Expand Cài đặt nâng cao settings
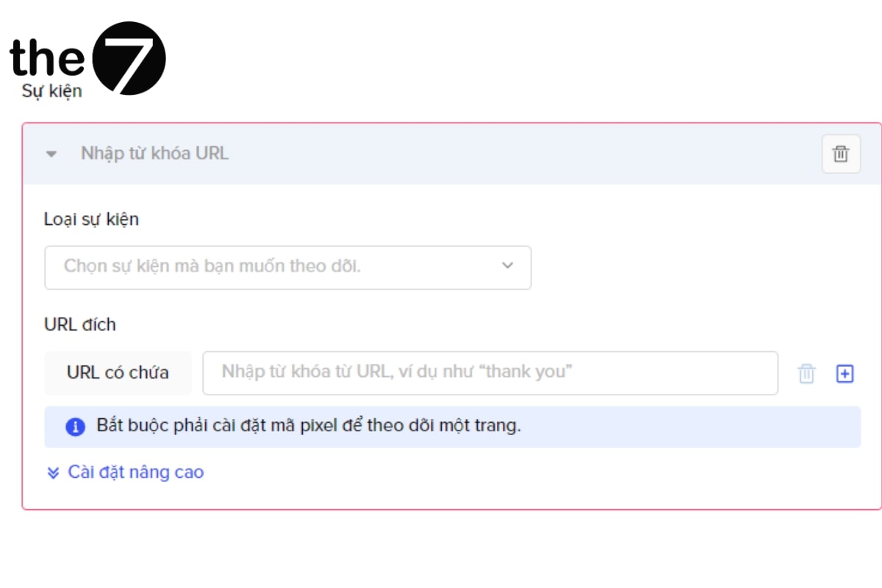This screenshot has width=882, height=588. click(x=135, y=472)
